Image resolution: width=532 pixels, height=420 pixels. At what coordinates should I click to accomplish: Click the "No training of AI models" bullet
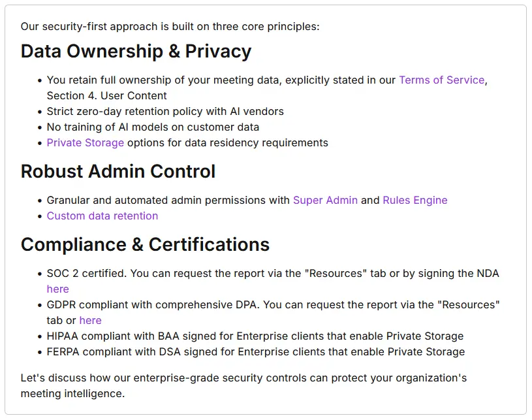click(153, 127)
